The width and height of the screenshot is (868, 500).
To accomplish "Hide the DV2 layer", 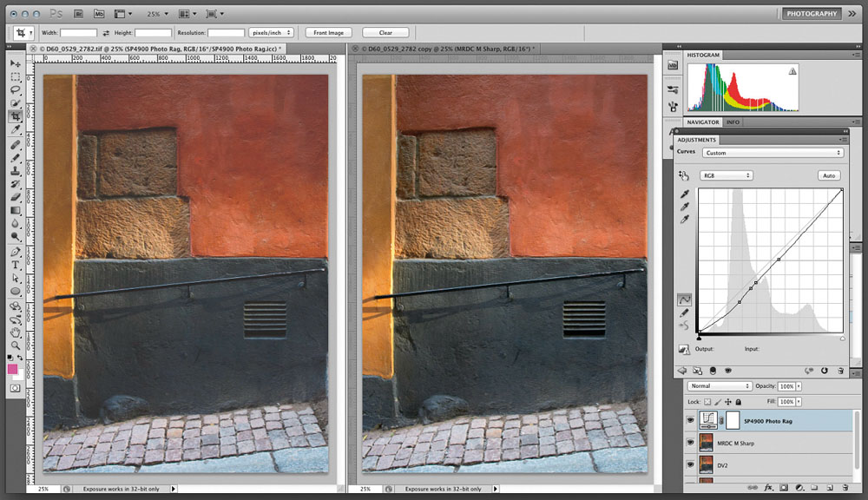I will click(691, 465).
